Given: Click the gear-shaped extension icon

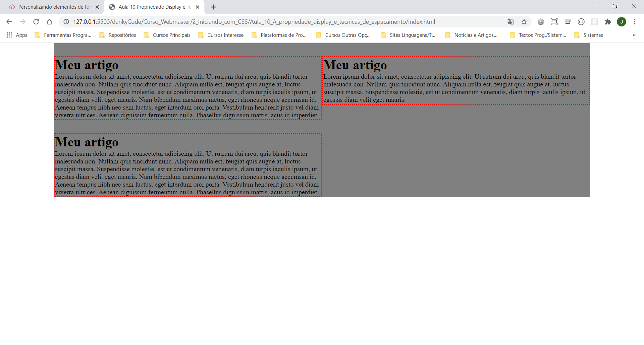Looking at the screenshot, I should click(541, 22).
